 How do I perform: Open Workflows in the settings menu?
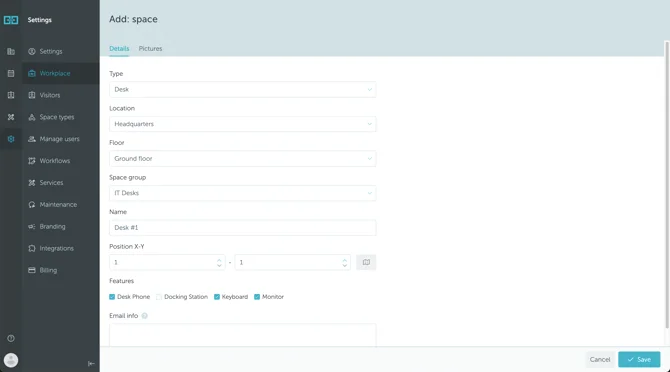61,161
